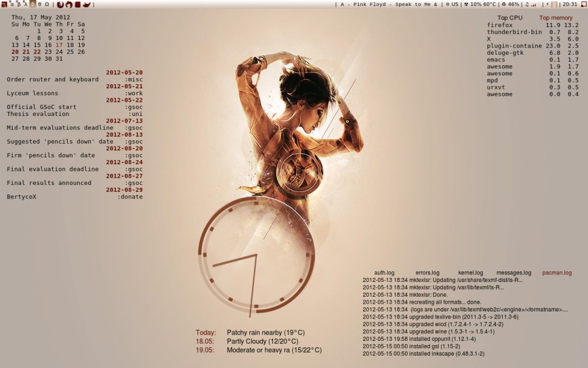Viewport: 588px width, 368px height.
Task: Click agenda item 'BertycoX'
Action: pyautogui.click(x=21, y=197)
